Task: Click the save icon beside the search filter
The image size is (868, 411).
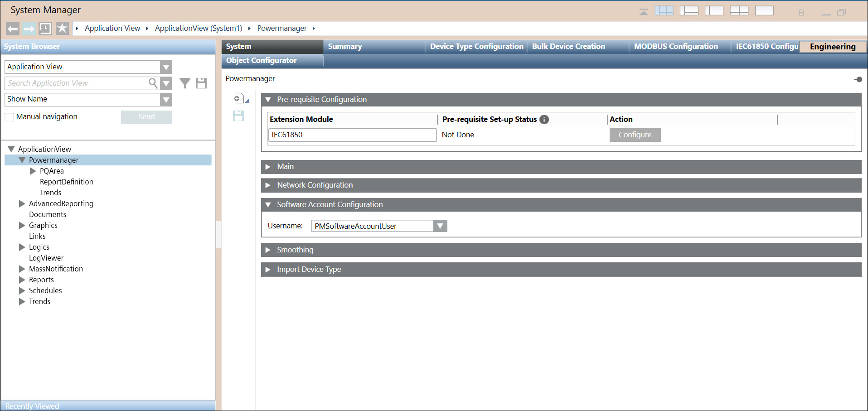Action: coord(201,83)
